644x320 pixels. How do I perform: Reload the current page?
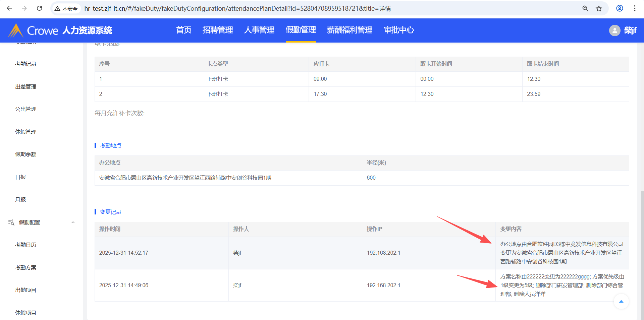(x=39, y=8)
